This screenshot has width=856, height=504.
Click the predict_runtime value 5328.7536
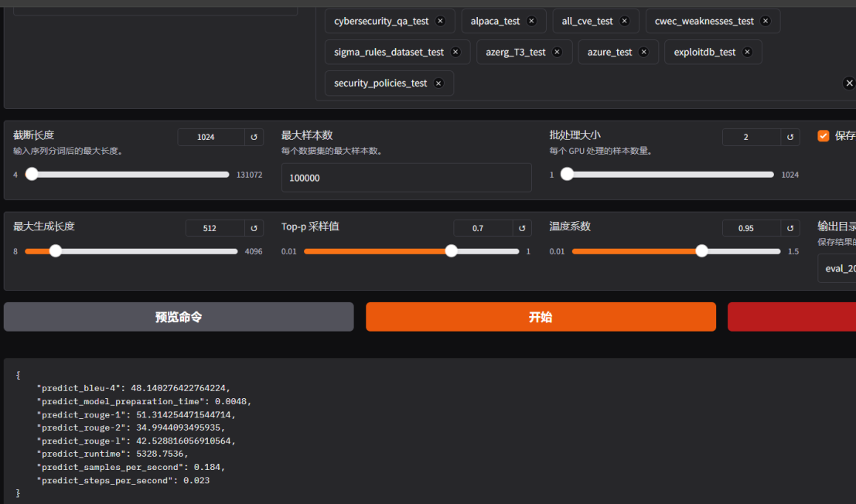(x=159, y=454)
